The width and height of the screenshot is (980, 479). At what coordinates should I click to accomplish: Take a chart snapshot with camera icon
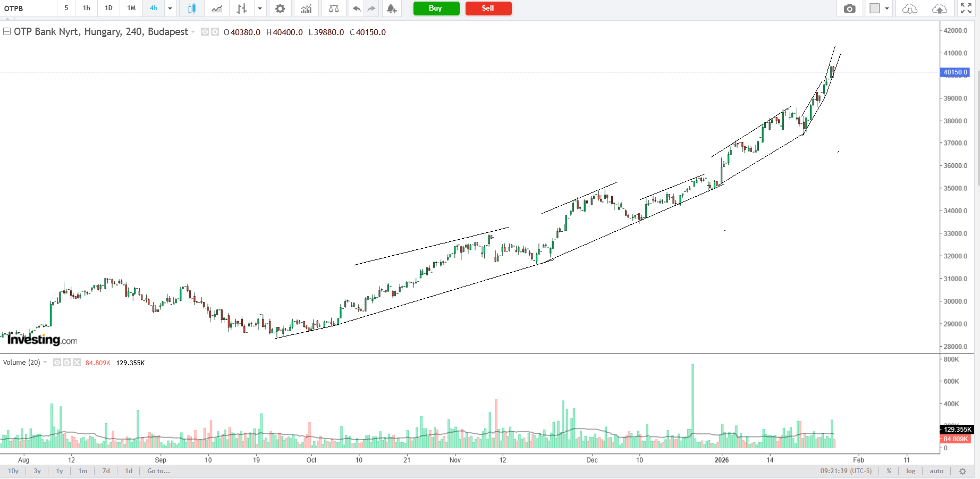click(x=849, y=9)
